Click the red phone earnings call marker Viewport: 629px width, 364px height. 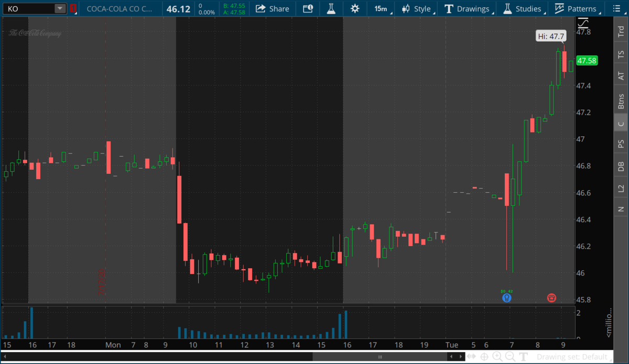(551, 297)
